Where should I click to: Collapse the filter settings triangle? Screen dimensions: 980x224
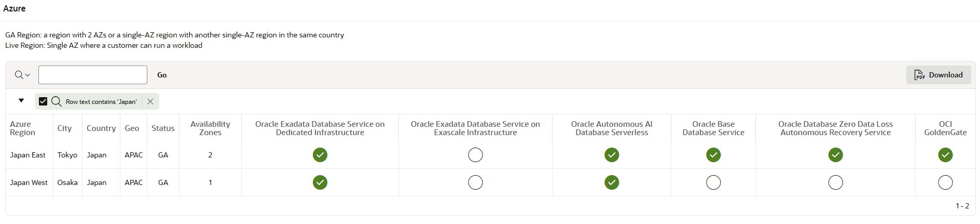tap(21, 100)
